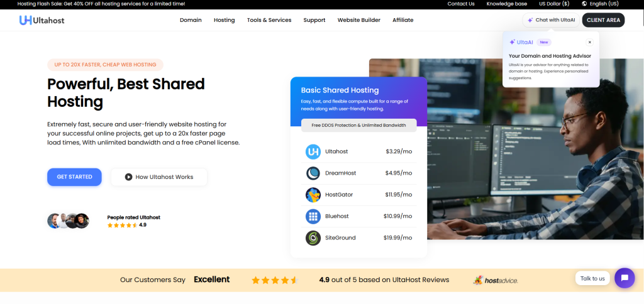Open the chat bubble widget icon
Screen dimensions: 644x304
point(625,278)
